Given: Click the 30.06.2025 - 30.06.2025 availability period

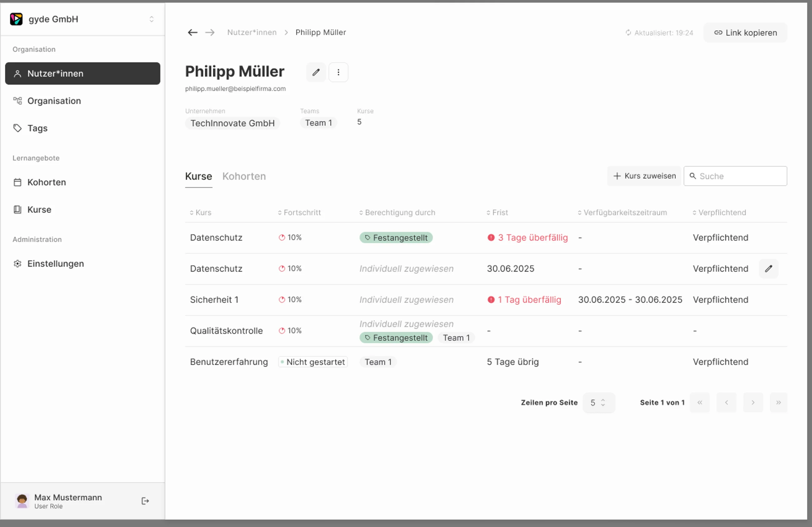Looking at the screenshot, I should [630, 299].
